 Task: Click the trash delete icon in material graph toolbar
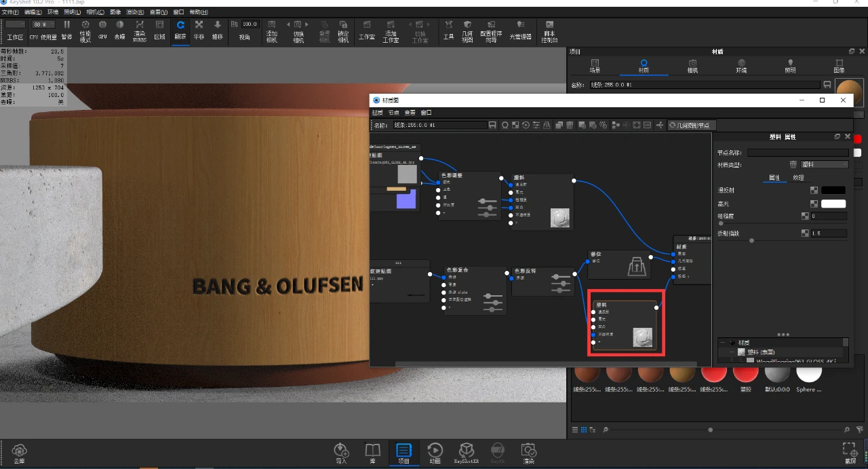(570, 125)
